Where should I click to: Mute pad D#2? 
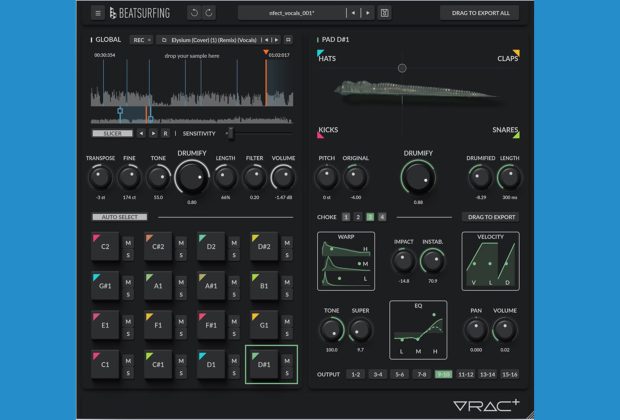coord(287,243)
